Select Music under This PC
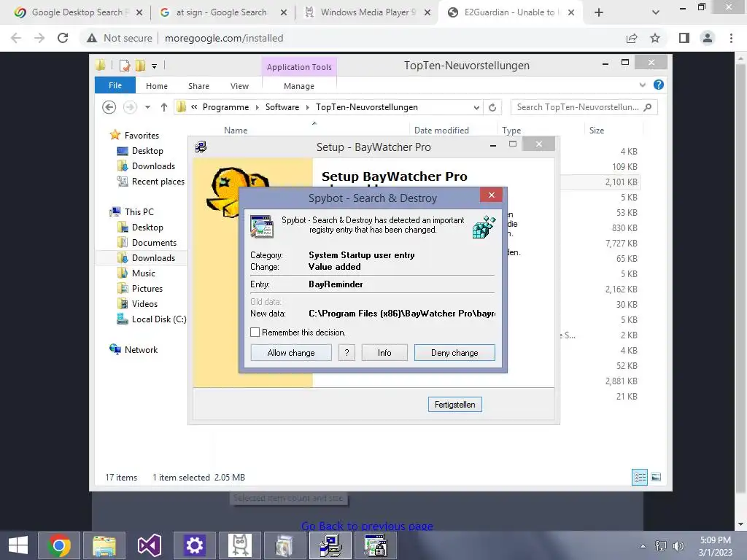Viewport: 747px width, 560px height. [144, 273]
